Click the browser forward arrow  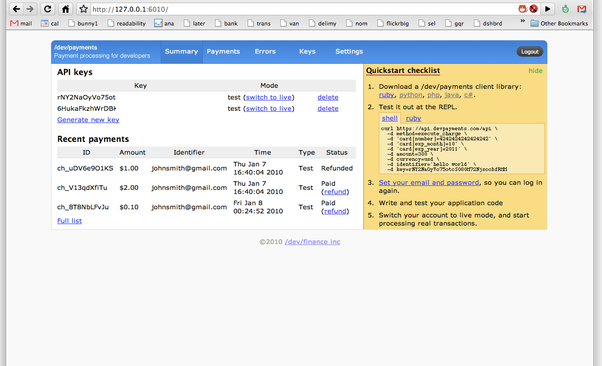[30, 9]
